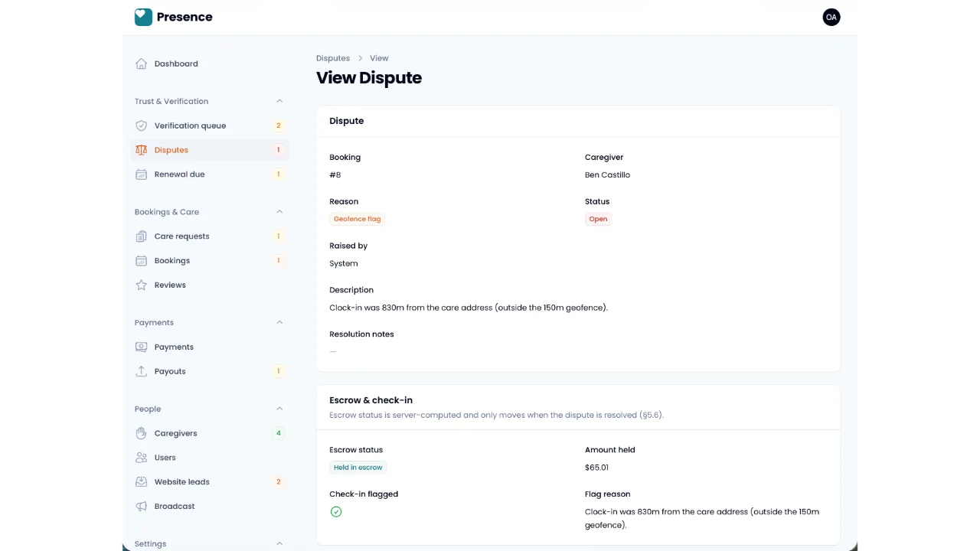The width and height of the screenshot is (980, 551).
Task: Click the Check-in flagged green checkmark
Action: 336,512
